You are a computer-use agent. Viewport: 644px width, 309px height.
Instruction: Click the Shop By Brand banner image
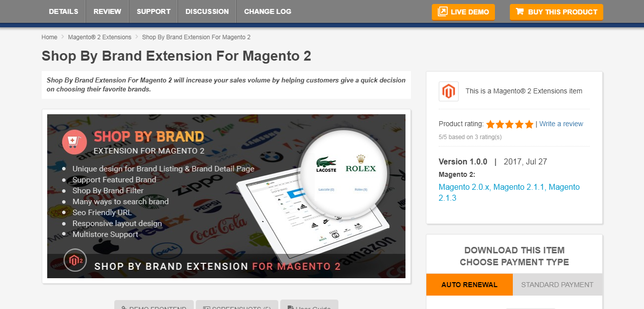pos(226,196)
